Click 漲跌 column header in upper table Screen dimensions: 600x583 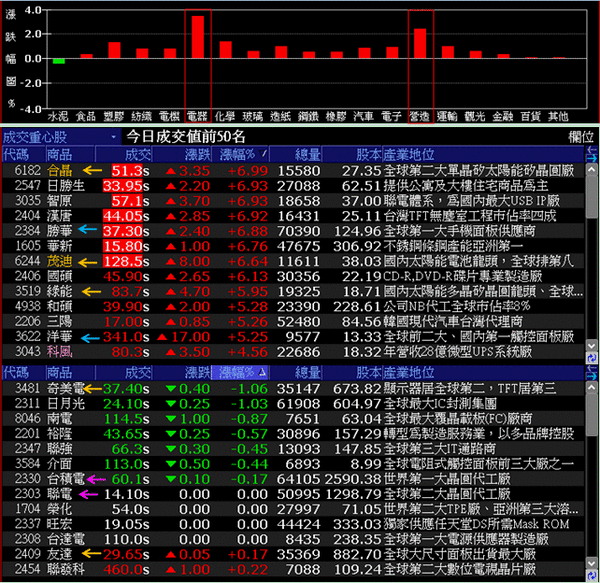[182, 155]
